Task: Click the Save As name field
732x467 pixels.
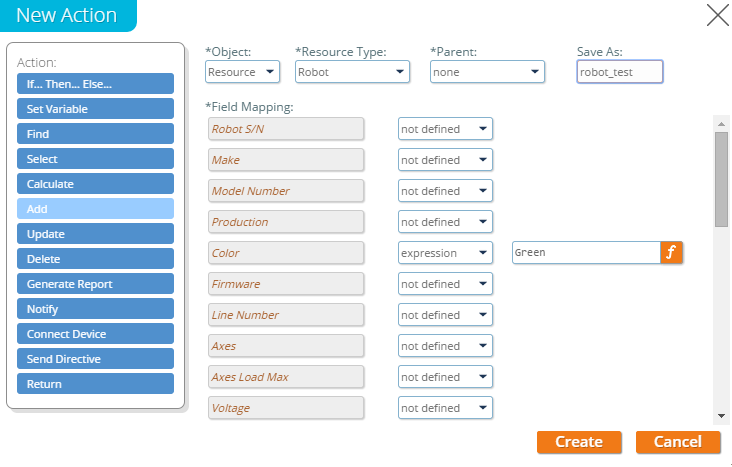Action: click(x=620, y=72)
